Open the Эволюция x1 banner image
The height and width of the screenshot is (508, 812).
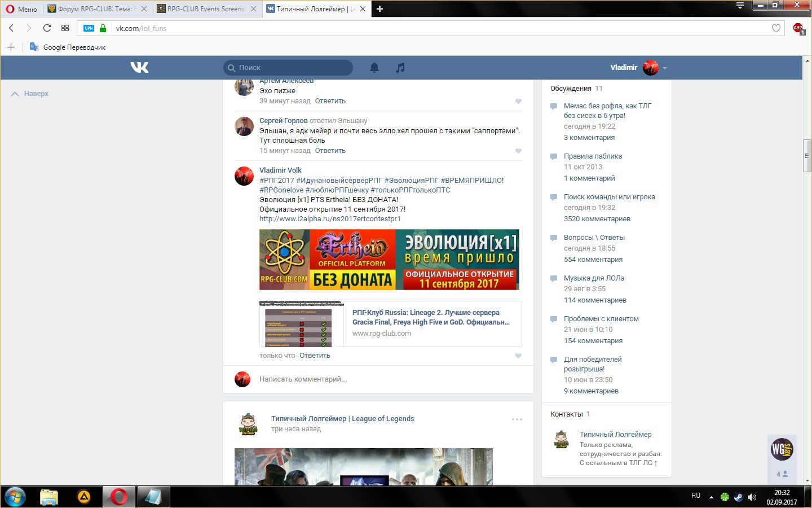pyautogui.click(x=389, y=260)
